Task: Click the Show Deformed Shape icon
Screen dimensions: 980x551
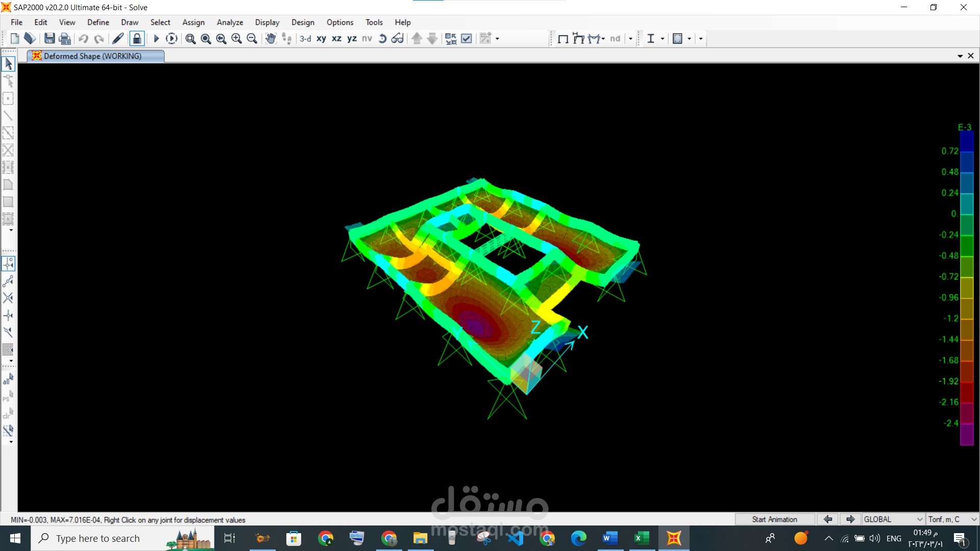Action: (578, 39)
